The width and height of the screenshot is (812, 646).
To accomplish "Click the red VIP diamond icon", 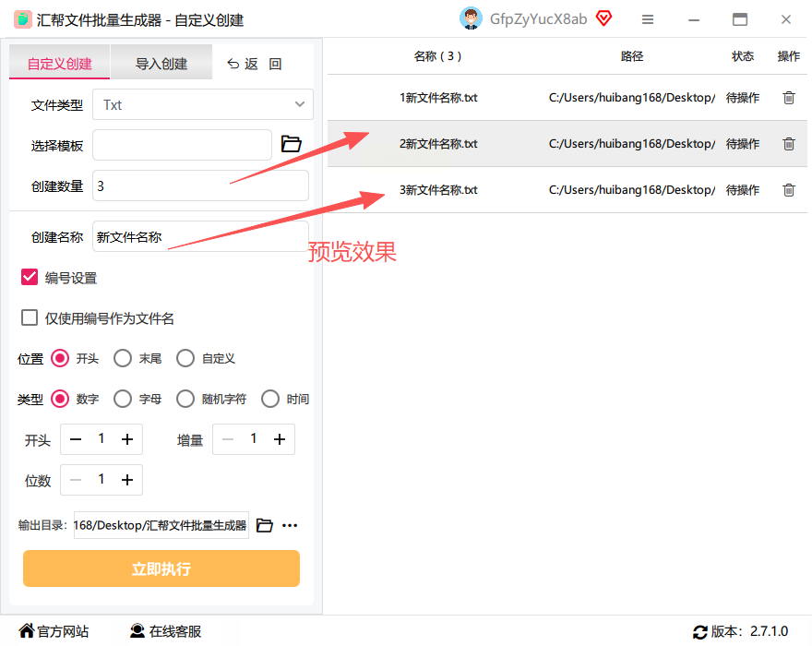I will (x=603, y=18).
